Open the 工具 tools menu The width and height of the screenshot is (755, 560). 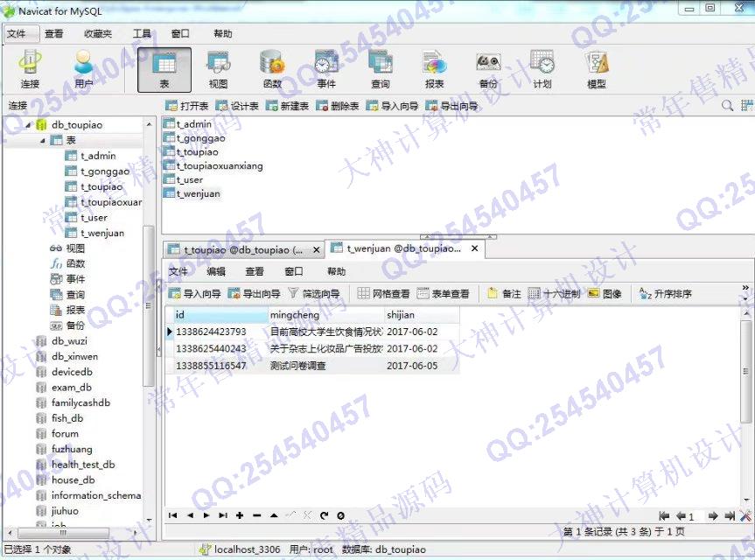pyautogui.click(x=142, y=33)
